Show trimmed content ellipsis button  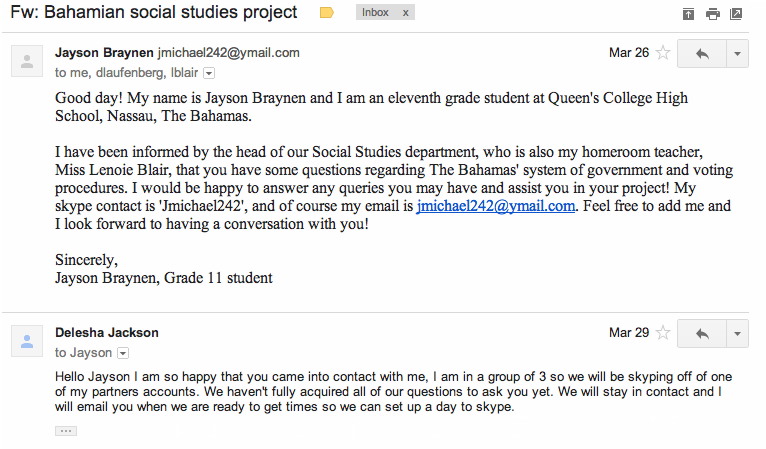coord(66,431)
